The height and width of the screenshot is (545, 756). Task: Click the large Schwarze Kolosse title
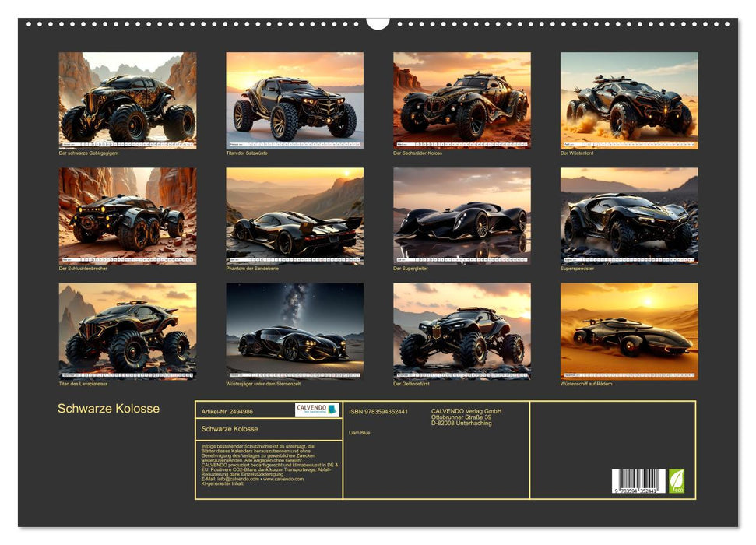click(108, 409)
